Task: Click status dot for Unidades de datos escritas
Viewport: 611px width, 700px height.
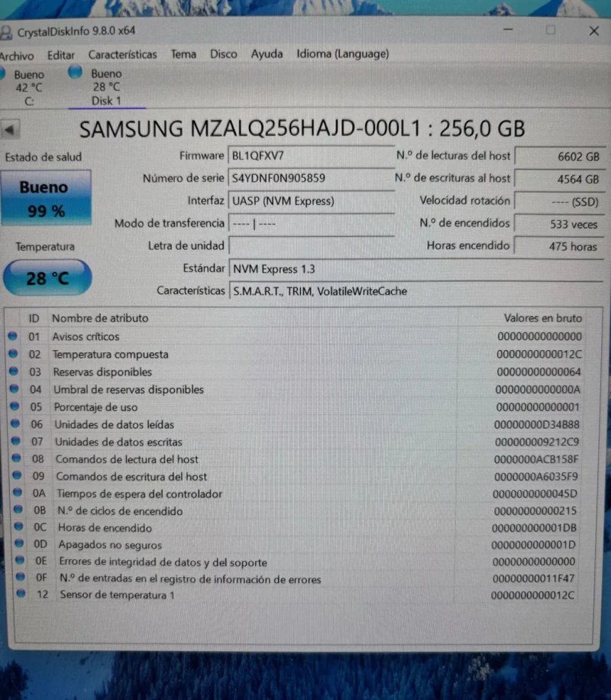Action: click(15, 441)
